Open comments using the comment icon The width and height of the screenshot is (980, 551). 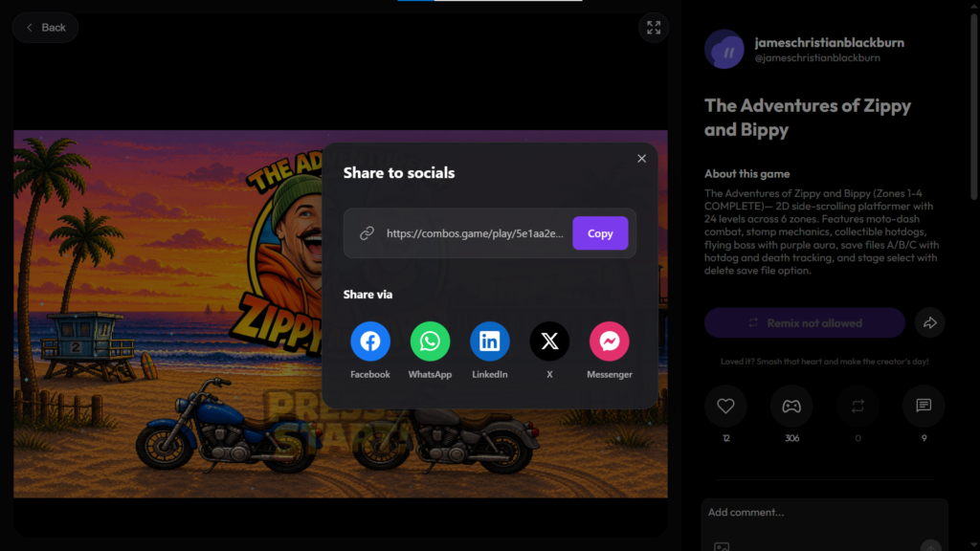(x=924, y=406)
